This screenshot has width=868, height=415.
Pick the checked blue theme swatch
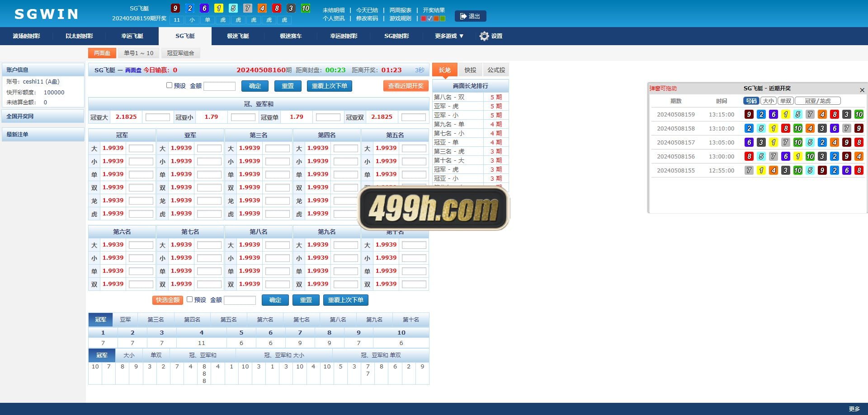pyautogui.click(x=430, y=19)
